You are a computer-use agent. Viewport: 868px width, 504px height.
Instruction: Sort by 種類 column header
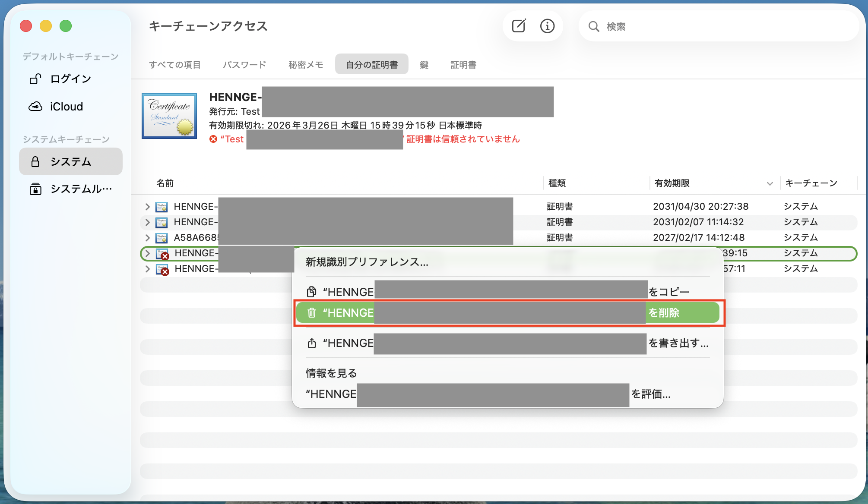click(557, 183)
